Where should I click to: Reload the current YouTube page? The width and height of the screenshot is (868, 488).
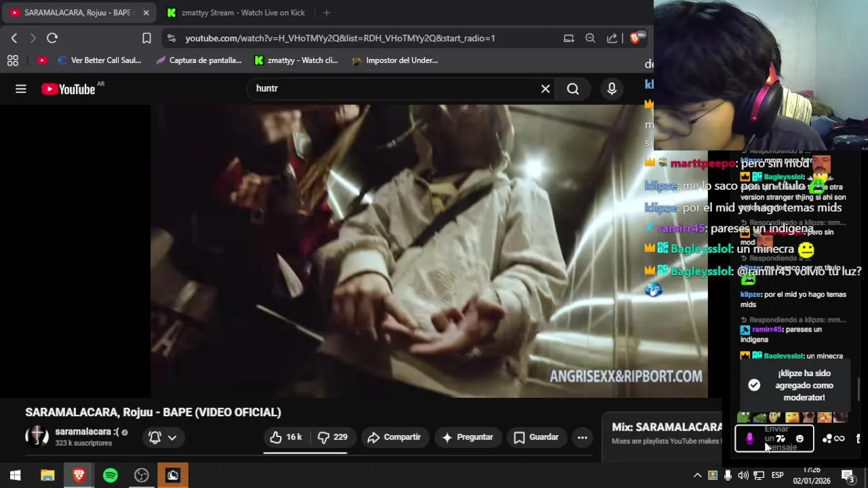tap(52, 38)
